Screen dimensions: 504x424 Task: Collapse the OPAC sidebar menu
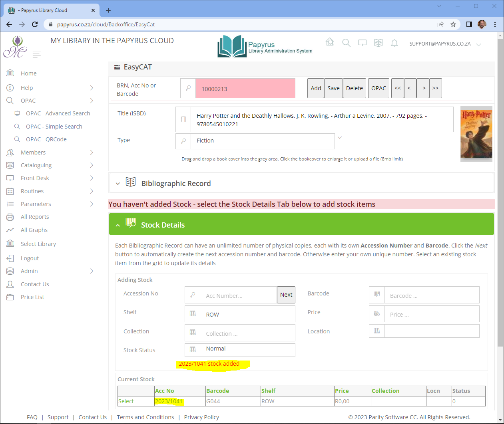[92, 101]
